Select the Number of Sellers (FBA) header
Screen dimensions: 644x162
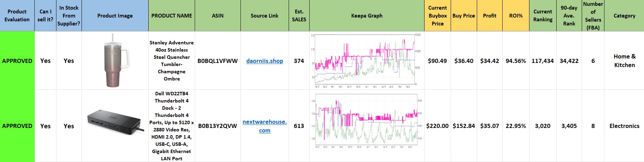(x=593, y=16)
